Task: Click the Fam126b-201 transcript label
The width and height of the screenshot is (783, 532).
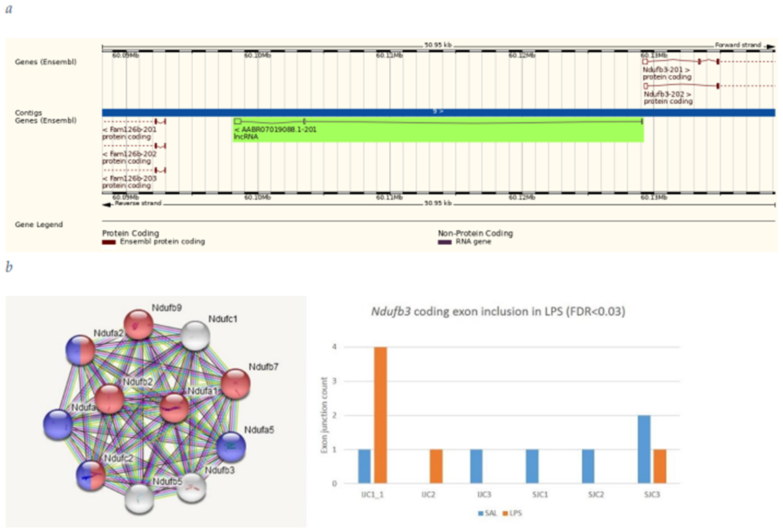Action: pos(130,130)
